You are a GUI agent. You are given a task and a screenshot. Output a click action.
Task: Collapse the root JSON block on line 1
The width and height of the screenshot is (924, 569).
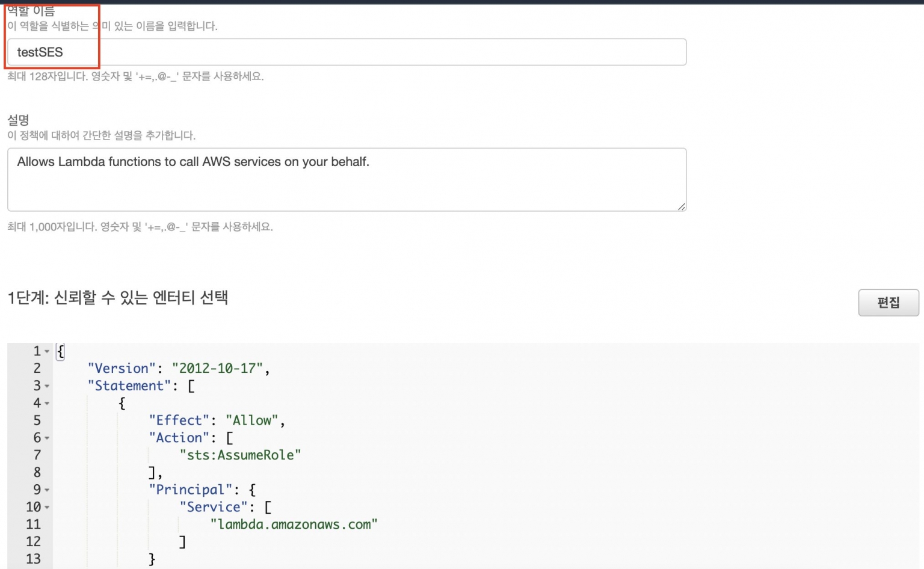coord(46,351)
